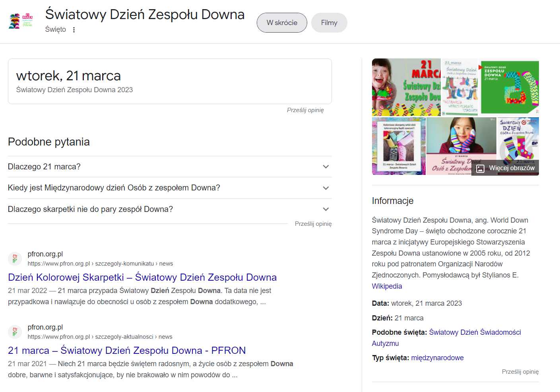Click the Data: wtorek, 21 marca 2023 line

click(x=417, y=303)
